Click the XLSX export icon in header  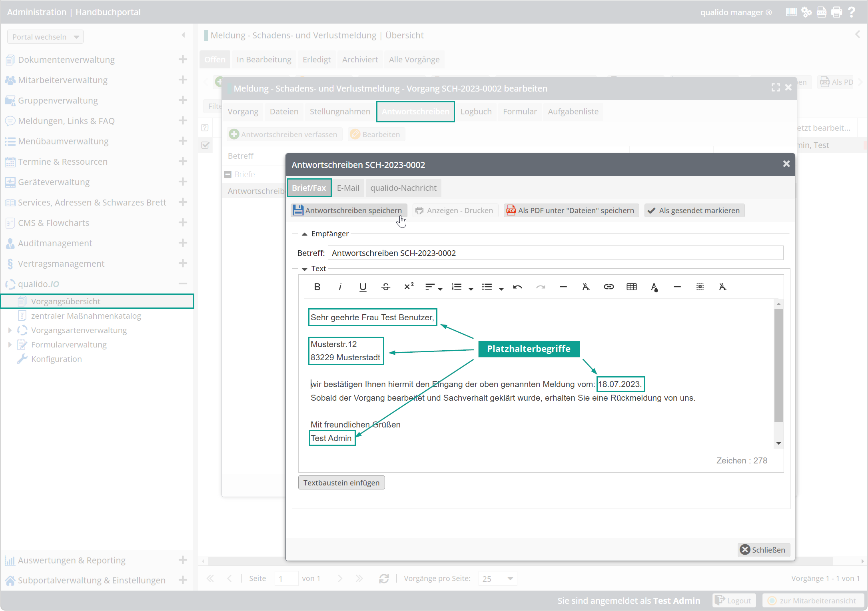click(822, 12)
